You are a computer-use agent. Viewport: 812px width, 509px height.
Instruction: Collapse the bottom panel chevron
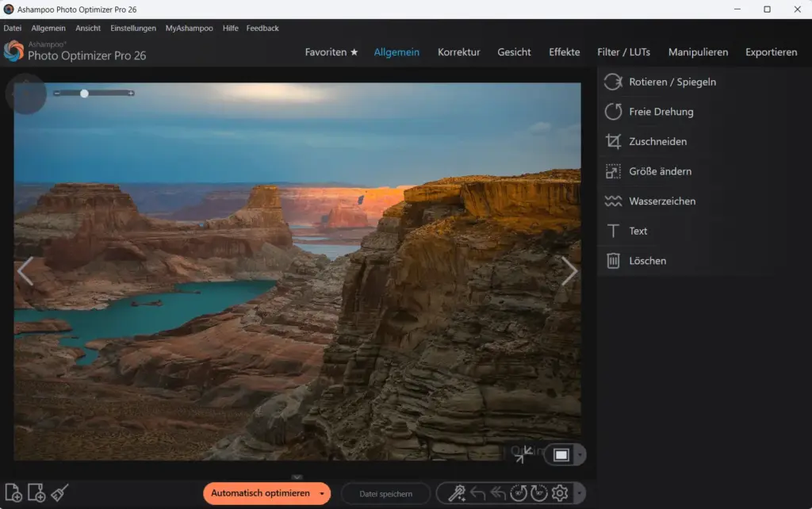297,476
